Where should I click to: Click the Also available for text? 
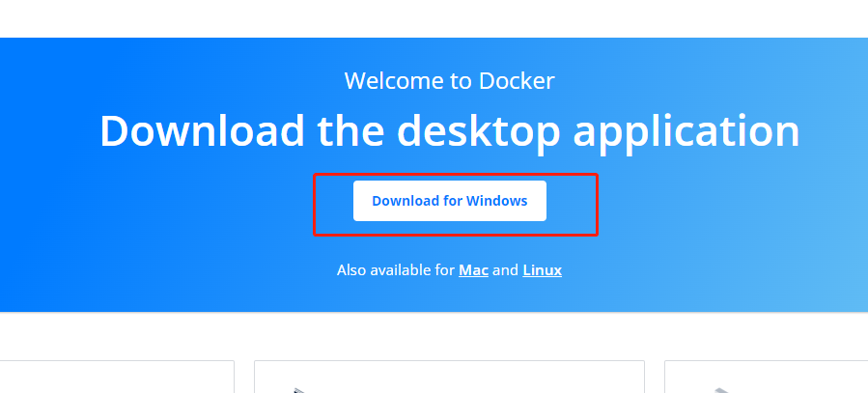coord(395,270)
